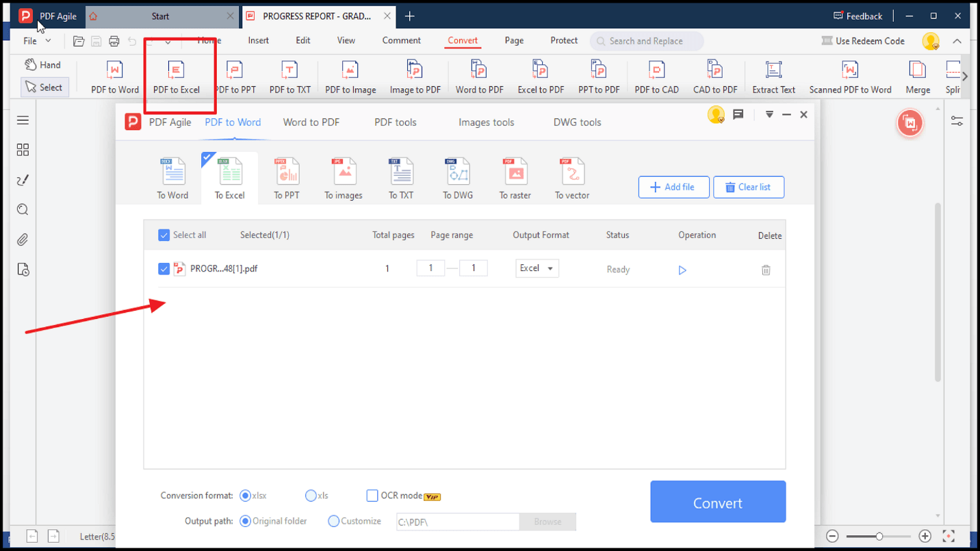
Task: Switch to the Home ribbon tab
Action: tap(209, 40)
